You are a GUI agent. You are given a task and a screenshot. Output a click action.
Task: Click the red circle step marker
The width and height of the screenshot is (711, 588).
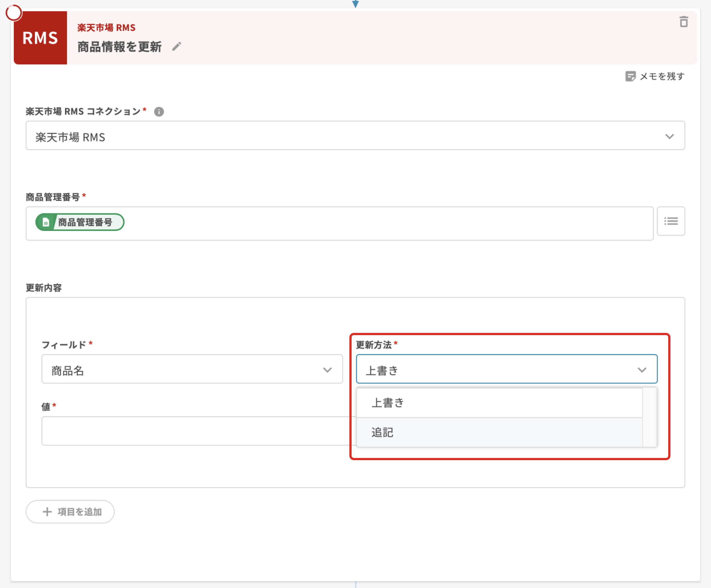pyautogui.click(x=14, y=13)
